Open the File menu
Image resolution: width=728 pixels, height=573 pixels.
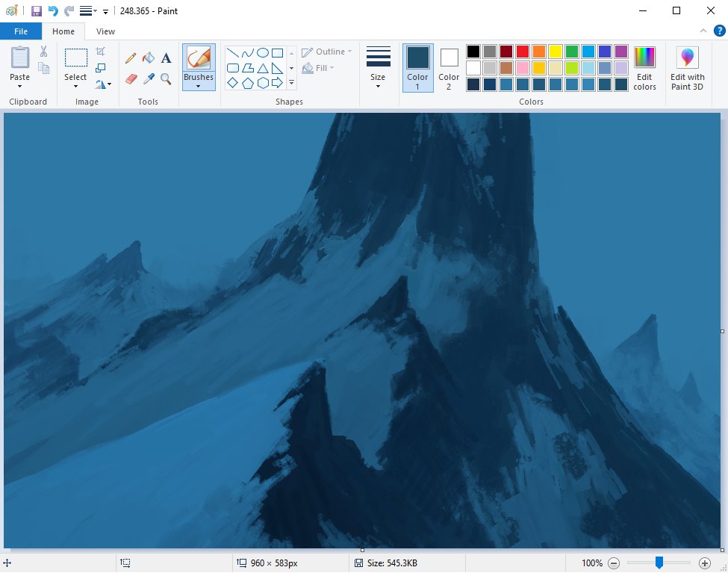click(21, 31)
